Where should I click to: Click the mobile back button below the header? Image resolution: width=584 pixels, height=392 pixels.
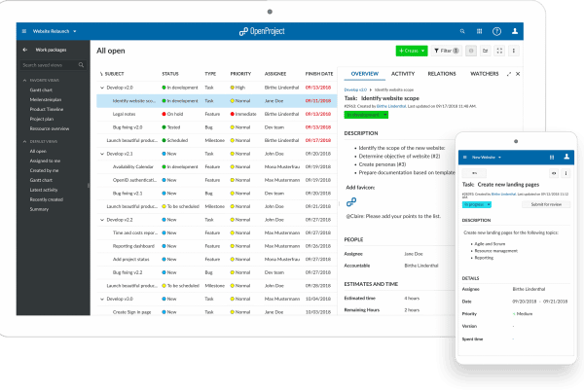coord(474,173)
